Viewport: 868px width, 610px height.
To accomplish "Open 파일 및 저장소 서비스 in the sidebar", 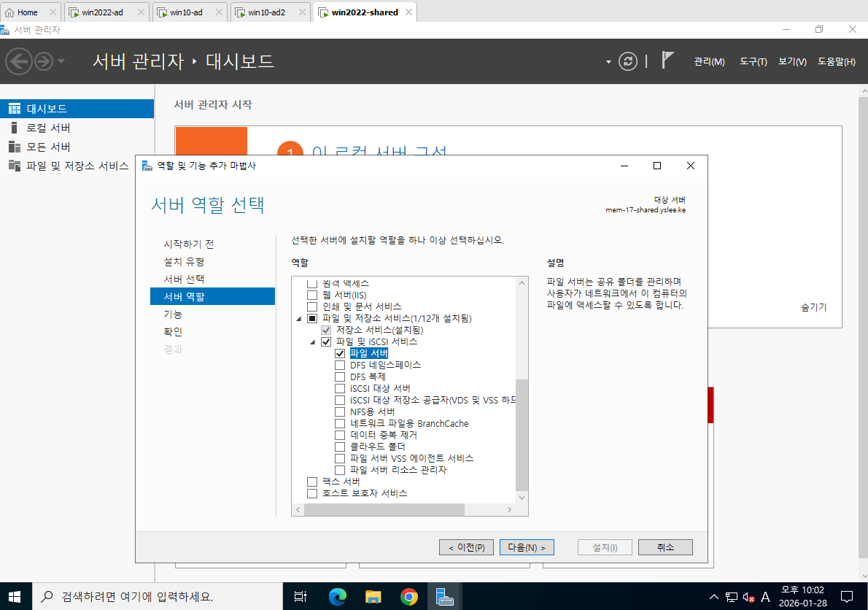I will click(77, 166).
